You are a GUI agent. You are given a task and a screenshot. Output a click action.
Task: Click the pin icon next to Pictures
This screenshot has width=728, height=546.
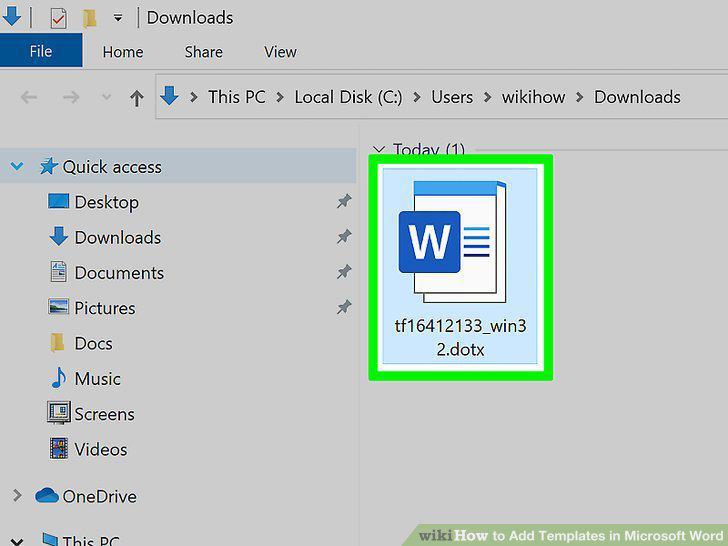point(344,307)
